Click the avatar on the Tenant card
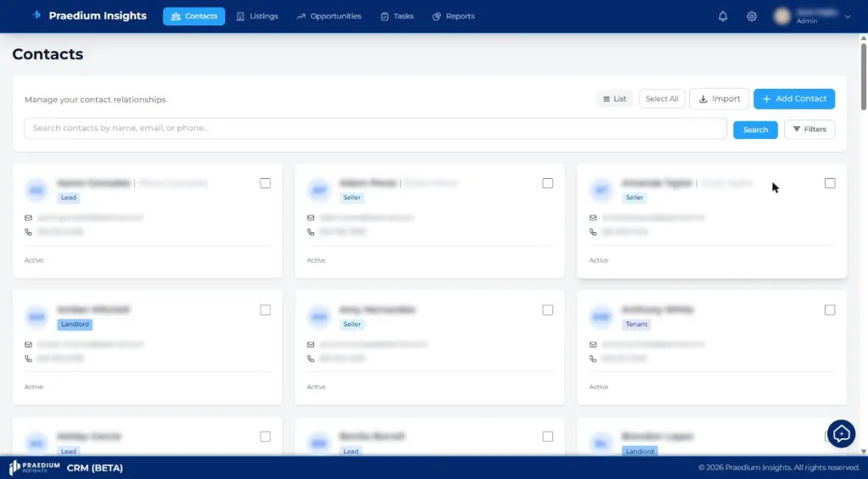The height and width of the screenshot is (479, 868). coord(602,317)
